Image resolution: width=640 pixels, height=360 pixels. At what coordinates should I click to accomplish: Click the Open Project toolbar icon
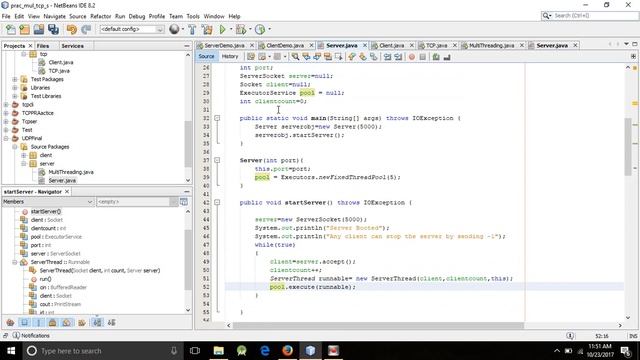pos(39,29)
